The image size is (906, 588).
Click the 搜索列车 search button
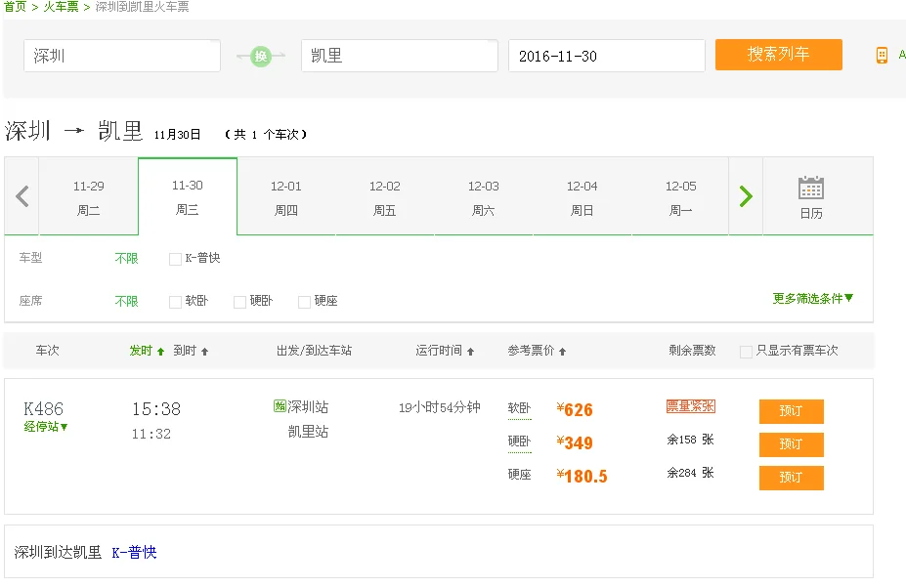point(778,55)
